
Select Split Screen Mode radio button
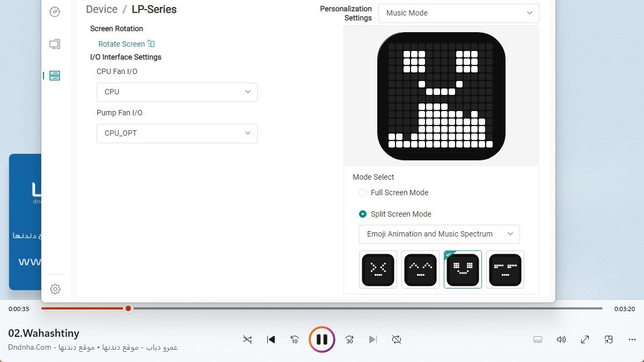(363, 214)
